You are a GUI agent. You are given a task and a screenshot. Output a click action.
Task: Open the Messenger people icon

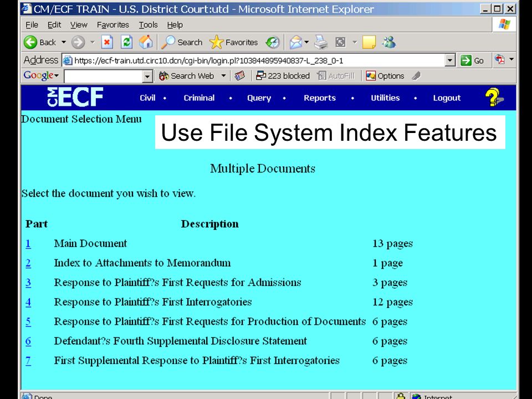pyautogui.click(x=389, y=43)
